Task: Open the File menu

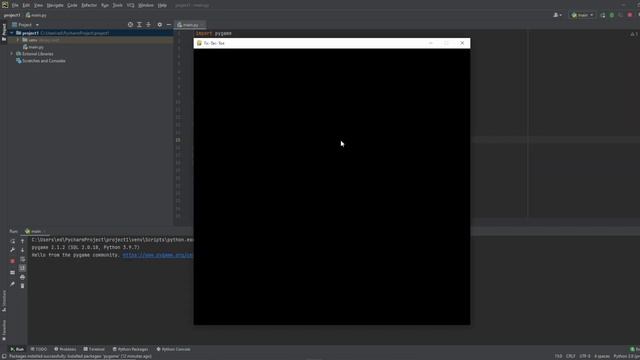Action: point(15,5)
